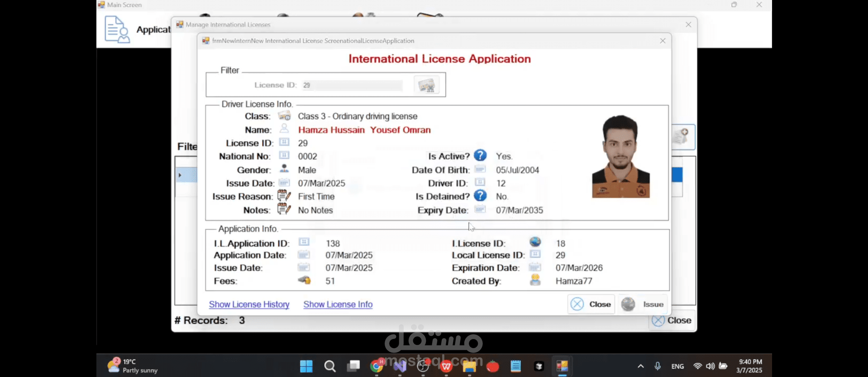The height and width of the screenshot is (377, 868).
Task: Click the driver's photo
Action: click(621, 156)
